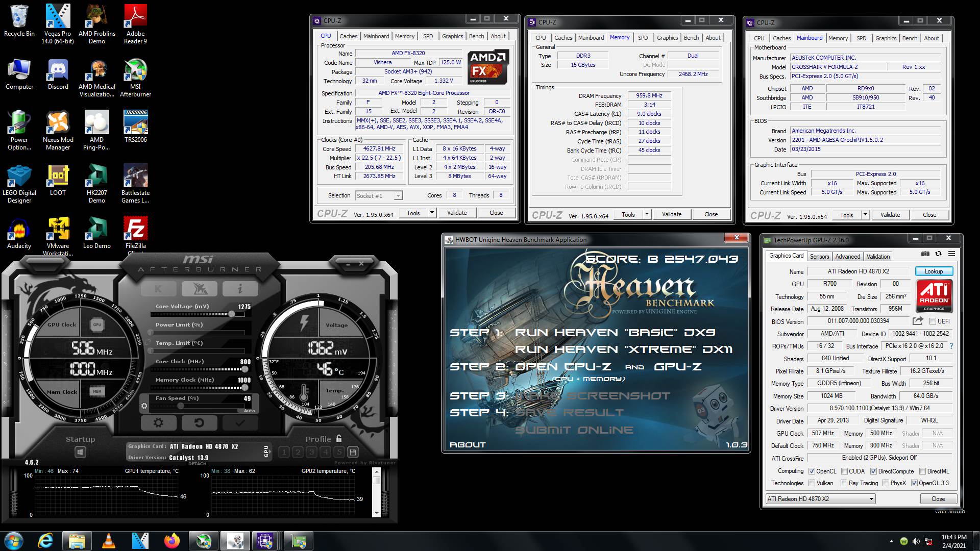Screen dimensions: 980x551
Task: Open FileZilla desktop icon
Action: (136, 235)
